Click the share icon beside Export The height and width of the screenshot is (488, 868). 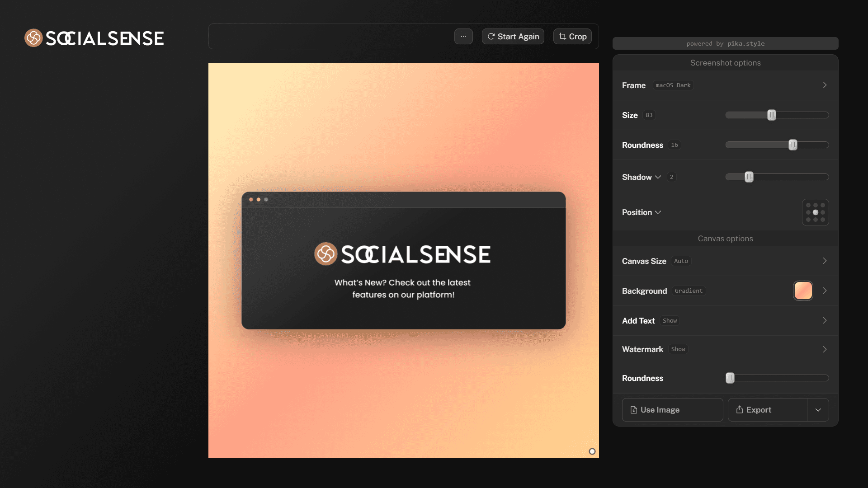point(740,409)
